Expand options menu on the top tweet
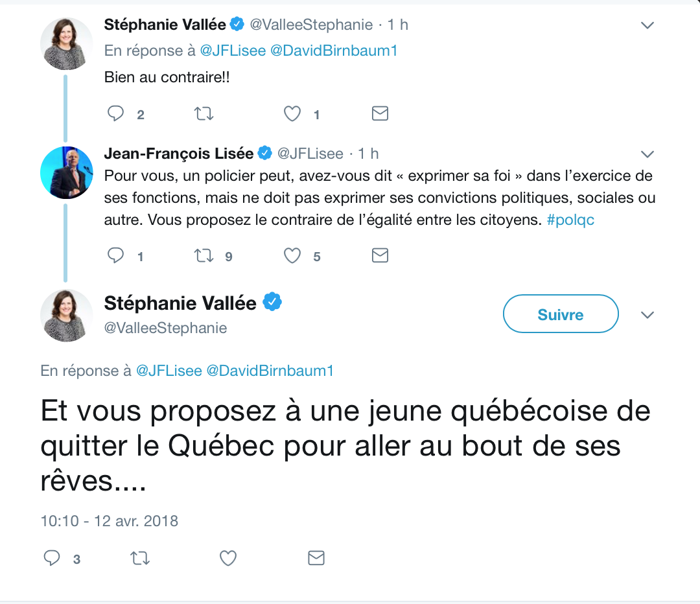Screen dimensions: 700x604 click(x=647, y=25)
